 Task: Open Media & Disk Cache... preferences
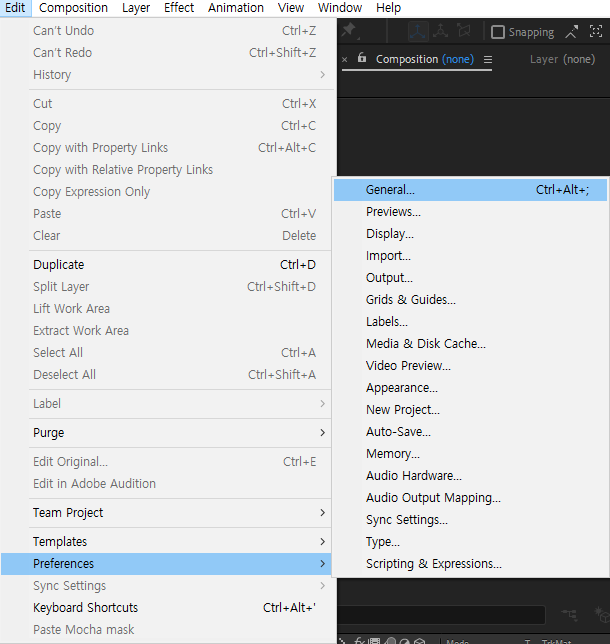(x=470, y=344)
